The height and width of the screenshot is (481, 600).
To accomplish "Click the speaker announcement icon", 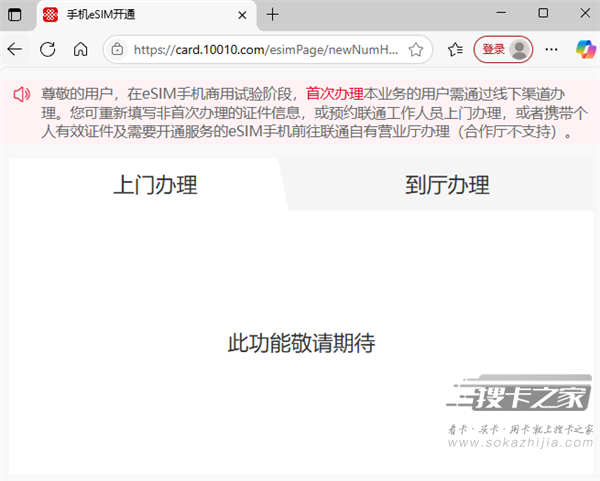I will coord(22,94).
